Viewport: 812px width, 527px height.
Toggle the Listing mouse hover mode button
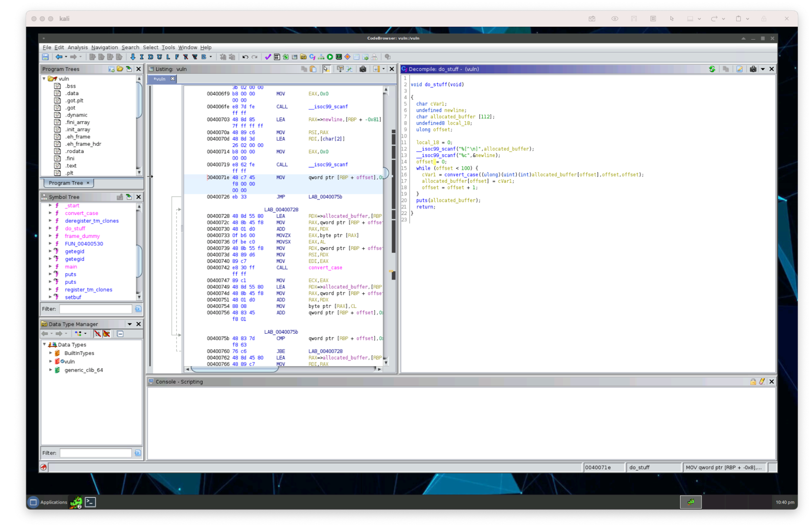pos(326,69)
